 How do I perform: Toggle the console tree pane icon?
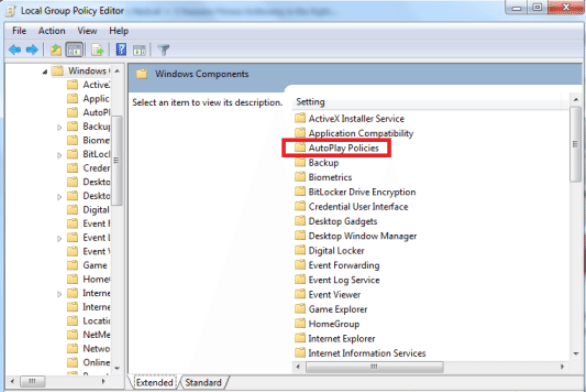74,50
